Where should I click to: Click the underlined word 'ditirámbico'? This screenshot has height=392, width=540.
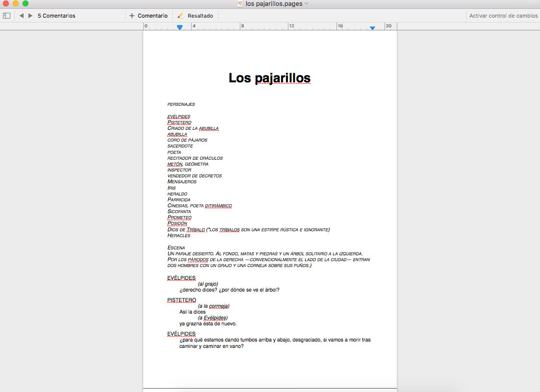218,206
